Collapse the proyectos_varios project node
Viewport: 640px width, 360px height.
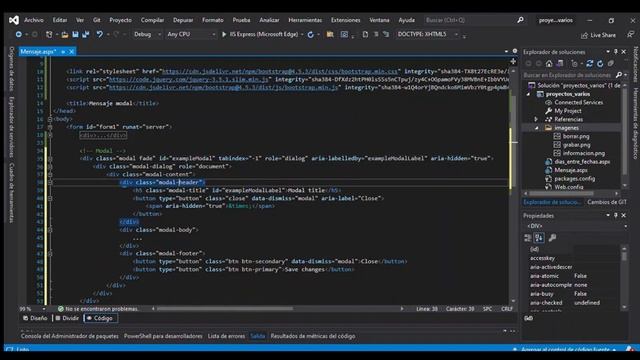coord(529,94)
